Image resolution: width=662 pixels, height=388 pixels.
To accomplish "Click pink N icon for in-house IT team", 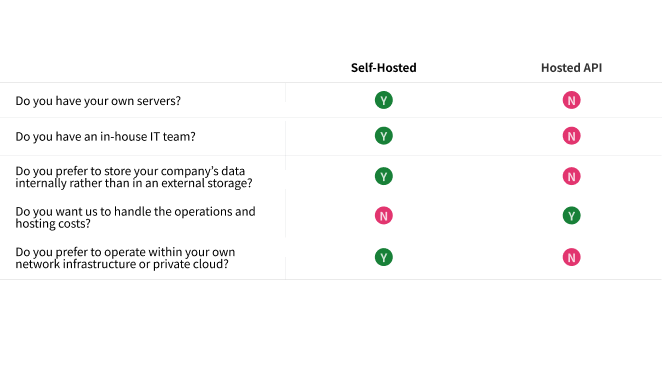I will [x=571, y=136].
